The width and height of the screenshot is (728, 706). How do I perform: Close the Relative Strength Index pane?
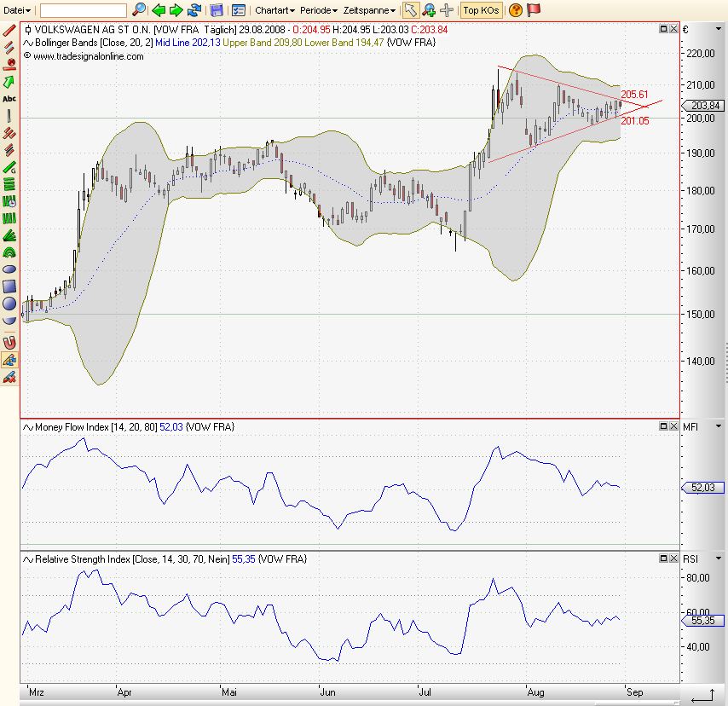[x=673, y=558]
